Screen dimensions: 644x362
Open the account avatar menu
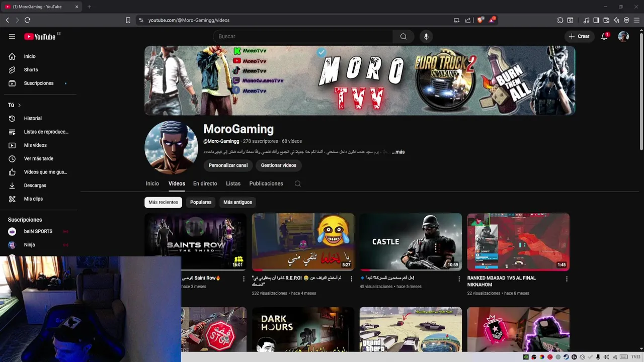point(623,36)
